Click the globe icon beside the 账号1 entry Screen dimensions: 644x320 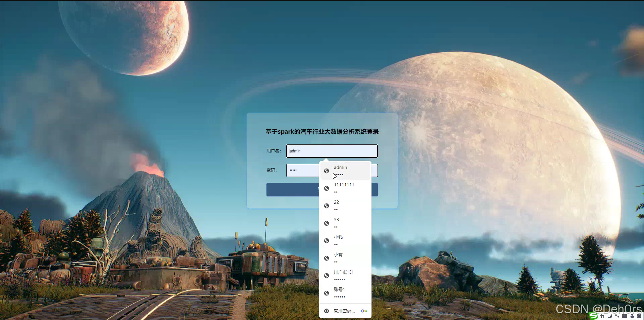click(x=327, y=293)
